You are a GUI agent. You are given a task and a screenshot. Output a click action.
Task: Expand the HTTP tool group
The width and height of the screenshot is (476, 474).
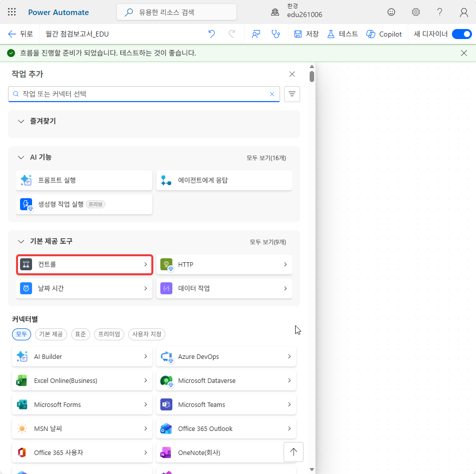tap(224, 264)
